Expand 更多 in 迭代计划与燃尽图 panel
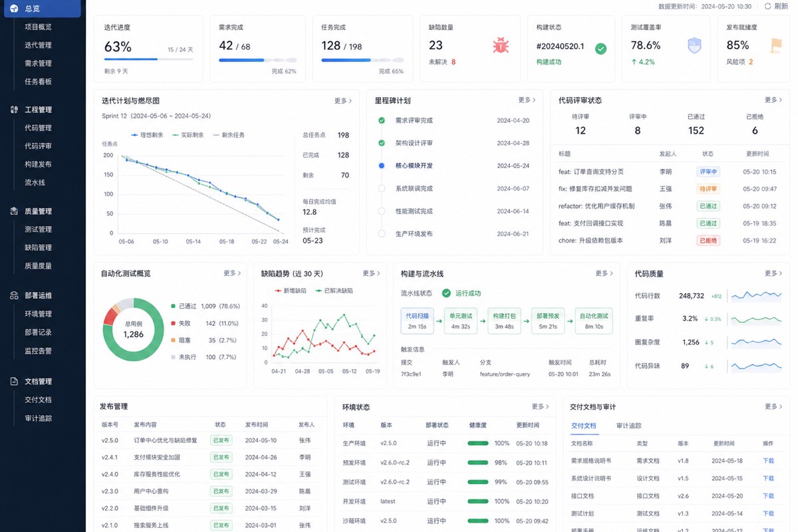798x532 pixels. pyautogui.click(x=342, y=101)
